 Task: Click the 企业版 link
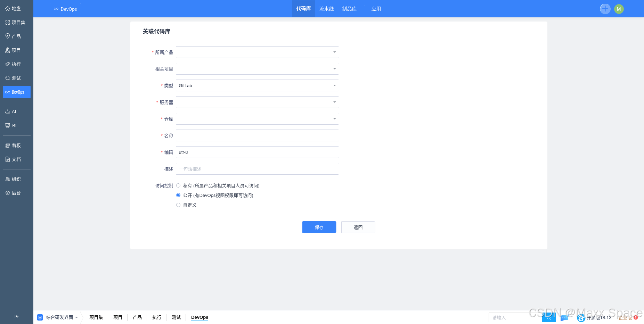coord(625,318)
